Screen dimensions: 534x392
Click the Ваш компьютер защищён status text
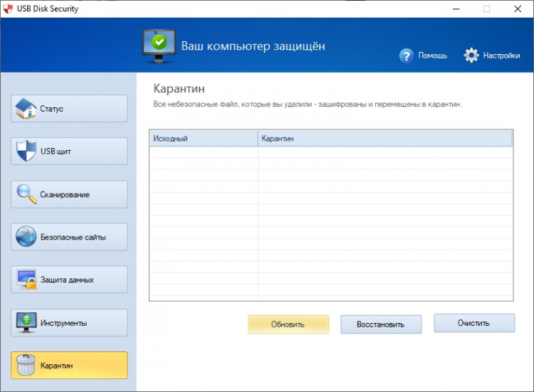253,46
